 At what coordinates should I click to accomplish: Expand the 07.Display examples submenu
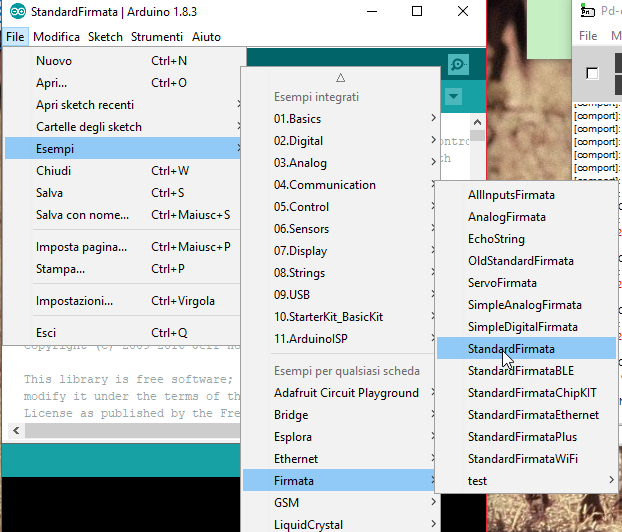339,251
